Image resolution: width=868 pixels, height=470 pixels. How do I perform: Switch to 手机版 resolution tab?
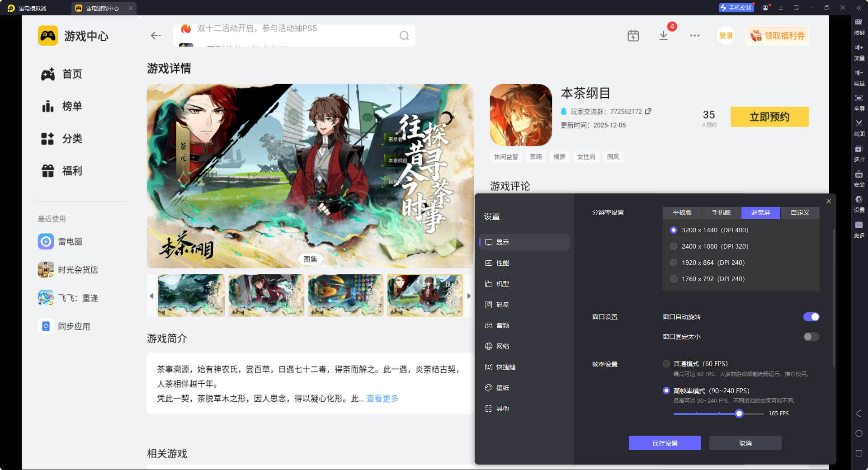[722, 212]
